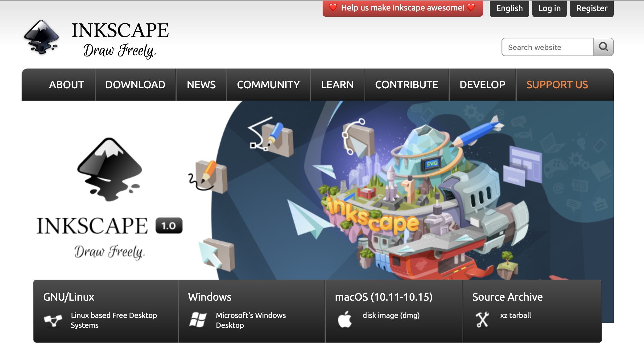Click the Inkscape mountain logo in header
The height and width of the screenshot is (350, 644).
tap(41, 37)
